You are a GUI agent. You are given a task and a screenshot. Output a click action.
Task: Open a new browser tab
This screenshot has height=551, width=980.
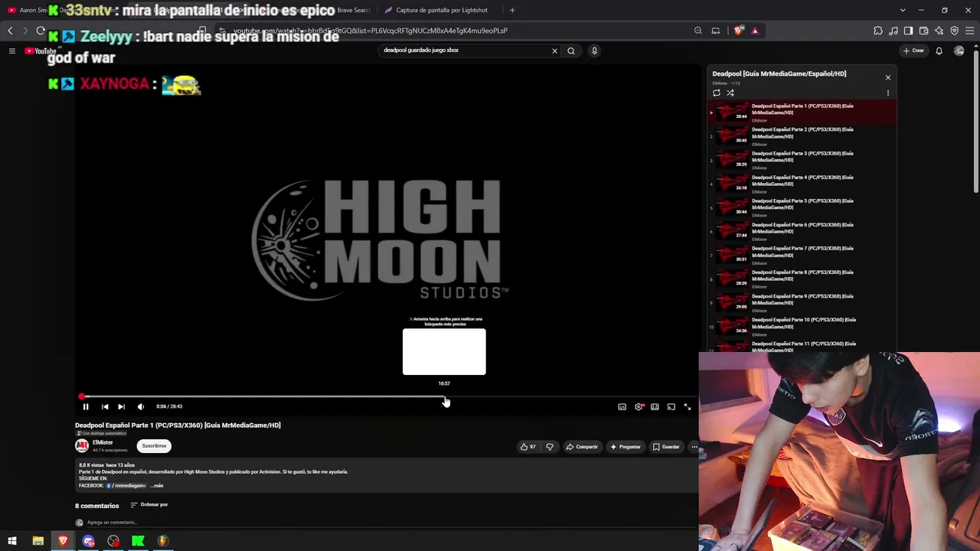[512, 10]
